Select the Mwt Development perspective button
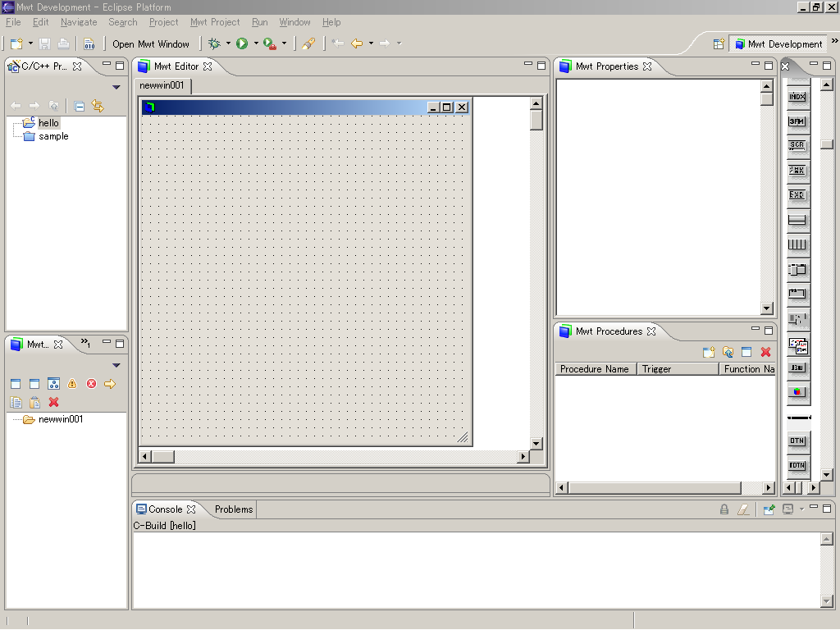 [778, 44]
